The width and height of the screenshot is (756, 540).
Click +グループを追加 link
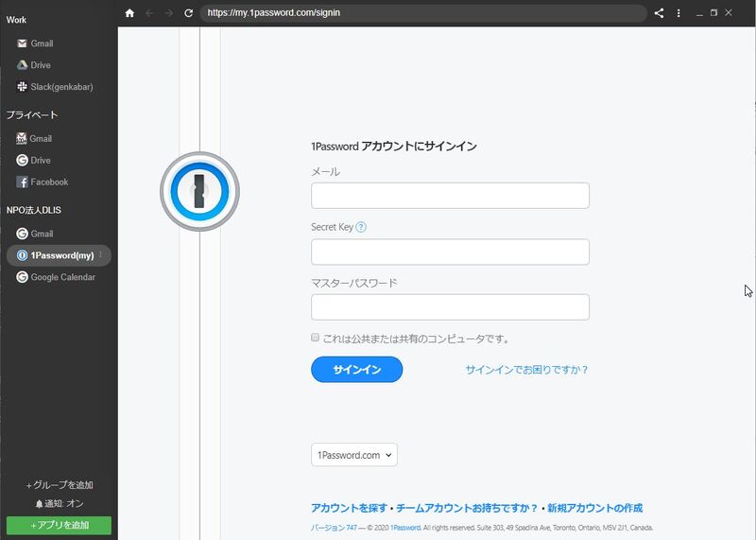[60, 485]
